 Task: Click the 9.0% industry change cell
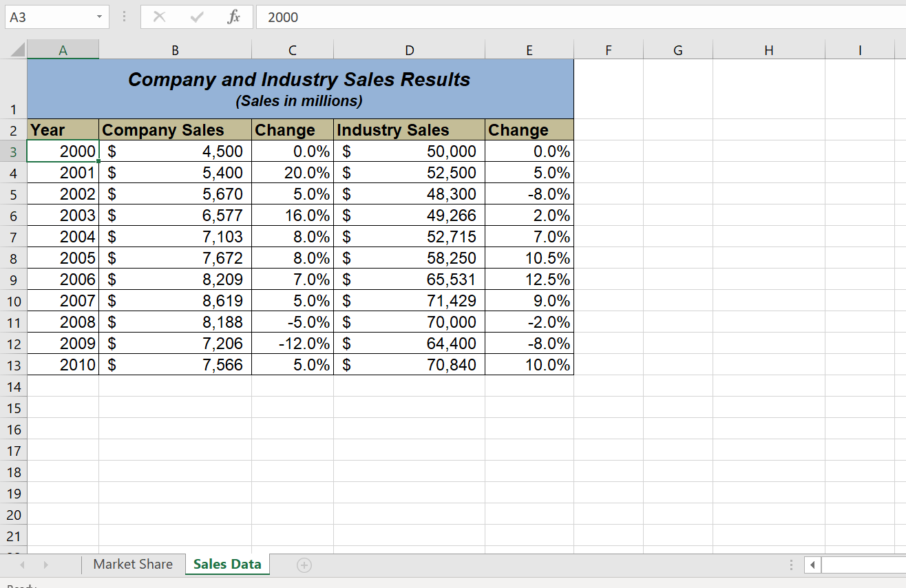pos(529,300)
